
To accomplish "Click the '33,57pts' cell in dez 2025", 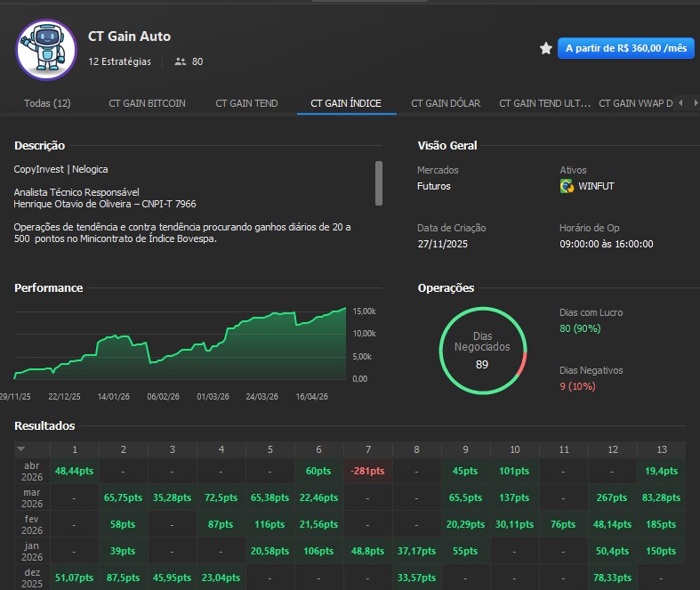I will coord(416,578).
